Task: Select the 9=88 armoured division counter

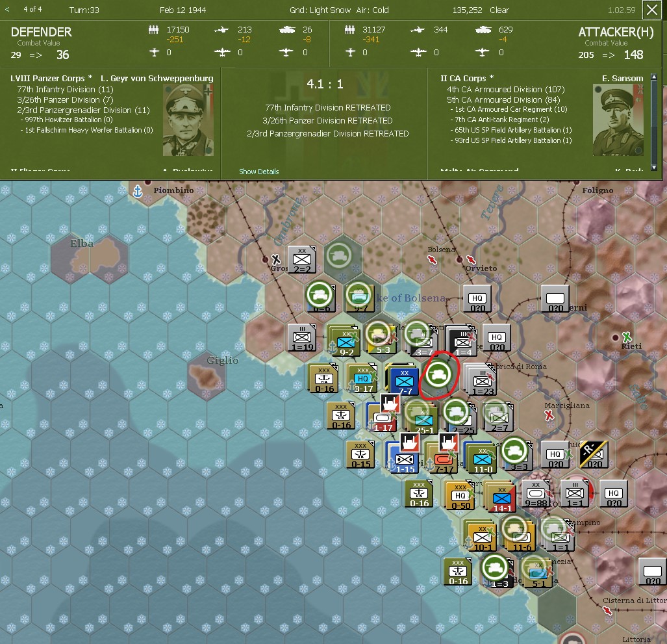Action: pos(535,494)
